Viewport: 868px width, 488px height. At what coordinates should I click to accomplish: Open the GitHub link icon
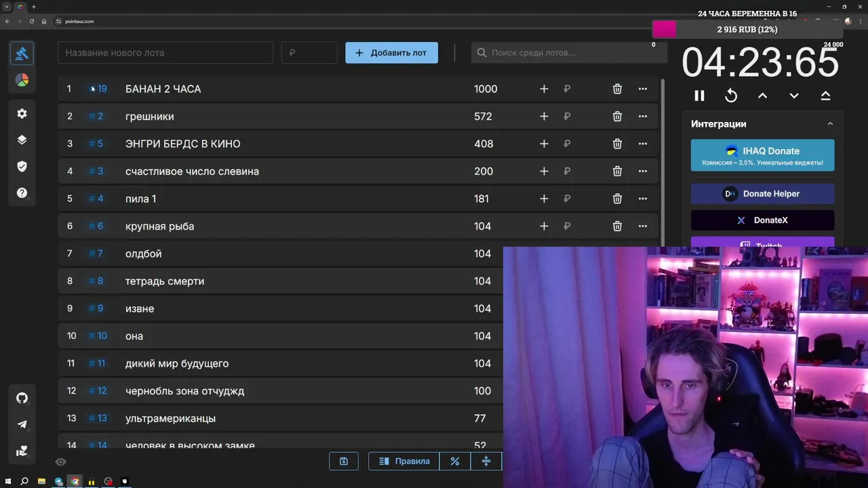point(22,398)
